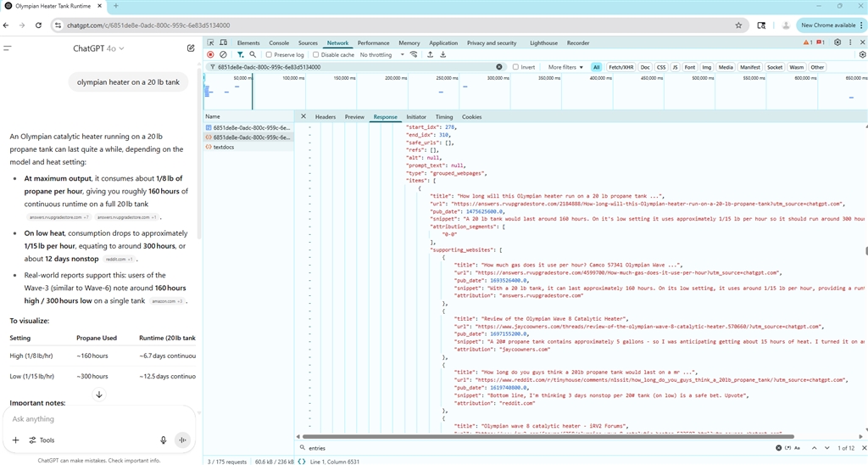The width and height of the screenshot is (868, 465).
Task: Bookmark this page with the star icon
Action: pos(738,25)
